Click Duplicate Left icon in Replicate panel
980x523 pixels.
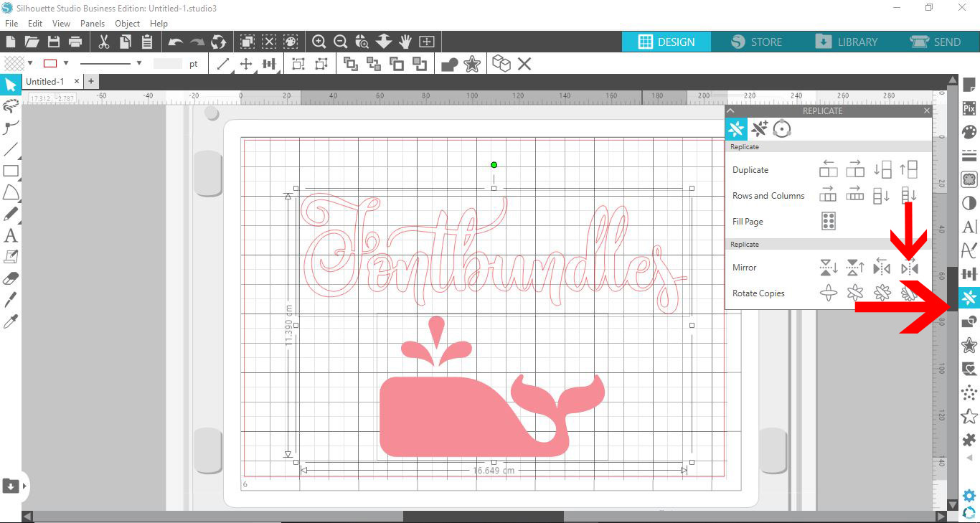[829, 169]
